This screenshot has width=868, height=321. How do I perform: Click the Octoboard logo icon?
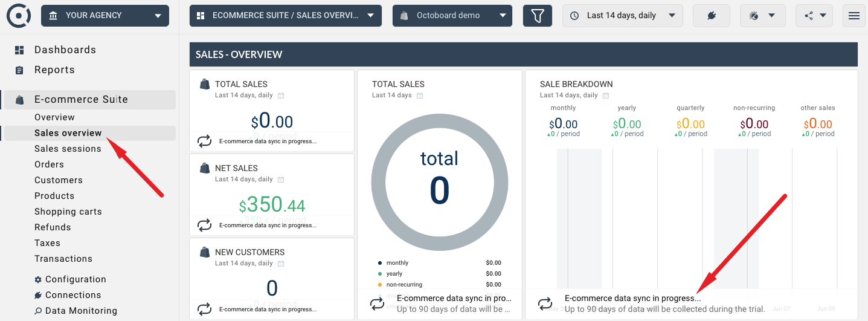click(x=19, y=15)
